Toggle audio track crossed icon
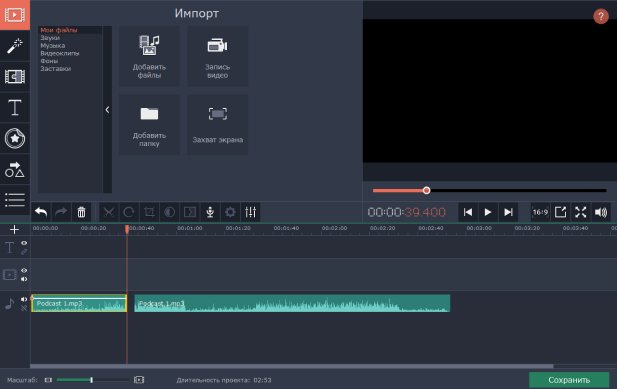This screenshot has height=389, width=617. pos(24,308)
